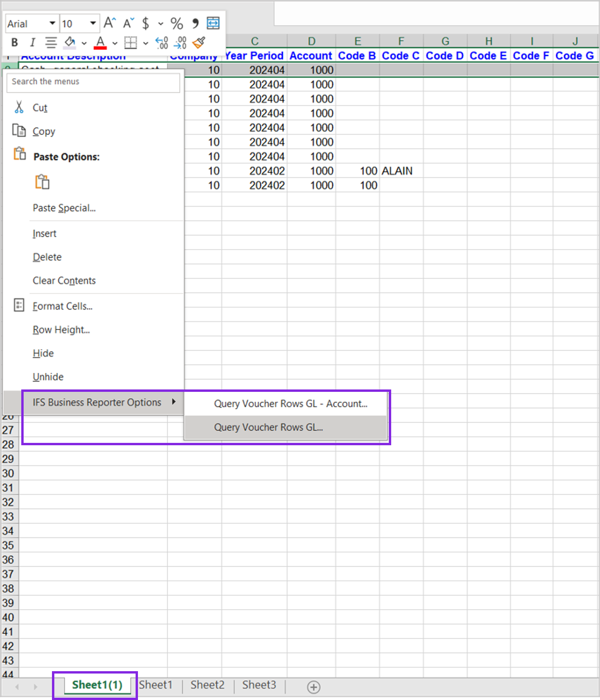
Task: Switch to the Sheet2 tab
Action: pyautogui.click(x=207, y=685)
